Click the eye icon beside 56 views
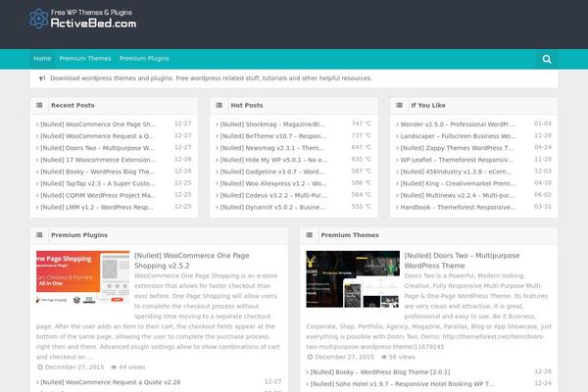The image size is (588, 392). pyautogui.click(x=384, y=357)
